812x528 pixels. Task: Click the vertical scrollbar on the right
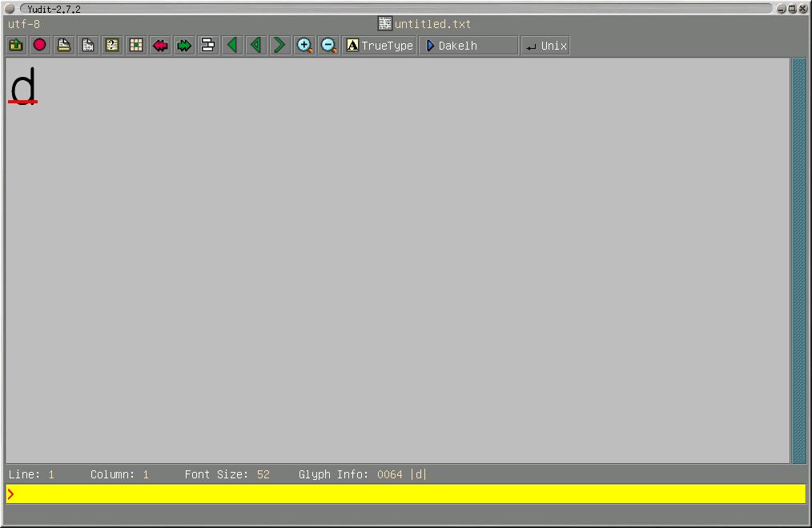click(798, 260)
